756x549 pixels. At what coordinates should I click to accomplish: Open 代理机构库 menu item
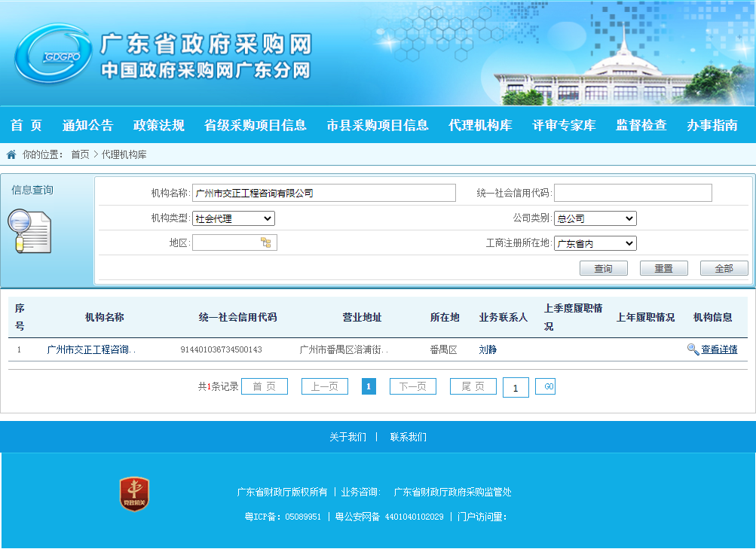pyautogui.click(x=480, y=125)
